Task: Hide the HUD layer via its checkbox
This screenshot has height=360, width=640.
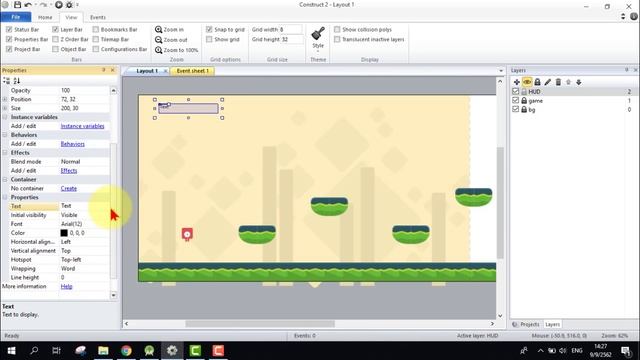Action: coord(516,91)
